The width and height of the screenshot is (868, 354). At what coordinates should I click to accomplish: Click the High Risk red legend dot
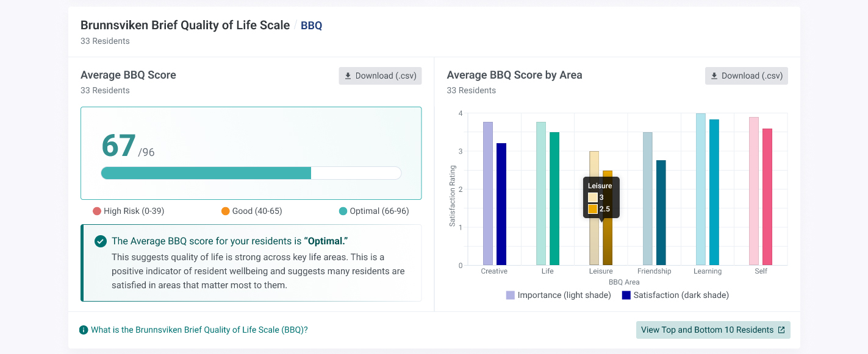pos(97,211)
